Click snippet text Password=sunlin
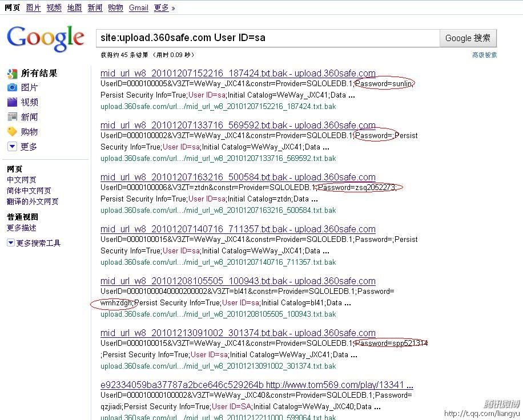This screenshot has width=523, height=420. tap(383, 83)
